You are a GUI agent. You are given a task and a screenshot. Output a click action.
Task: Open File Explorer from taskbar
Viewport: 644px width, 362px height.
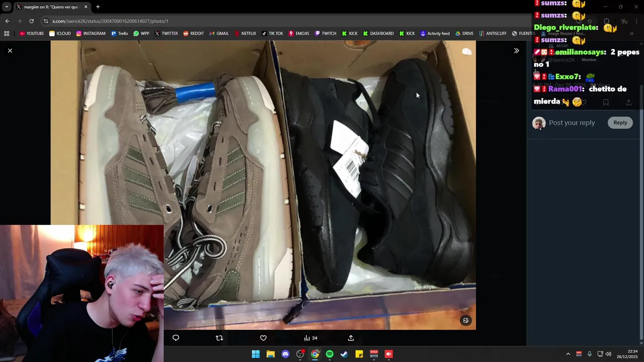point(270,354)
